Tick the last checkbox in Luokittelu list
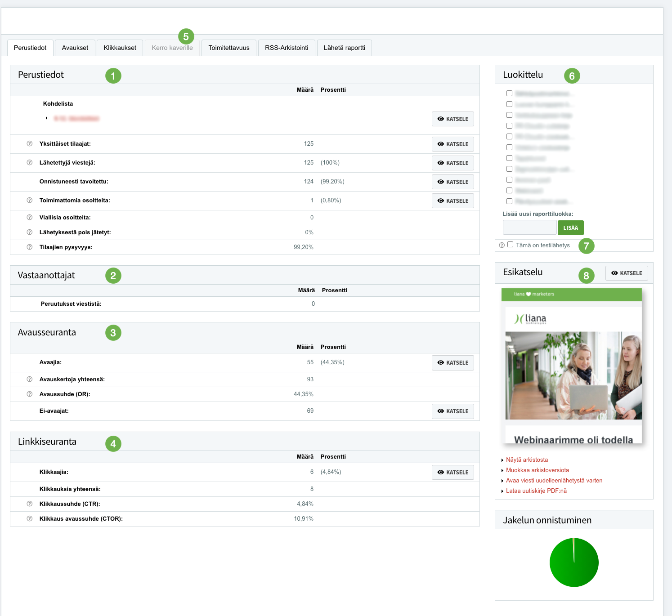 509,201
